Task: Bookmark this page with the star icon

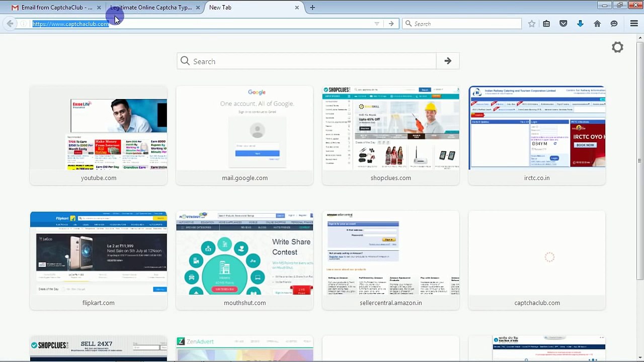Action: pos(532,24)
